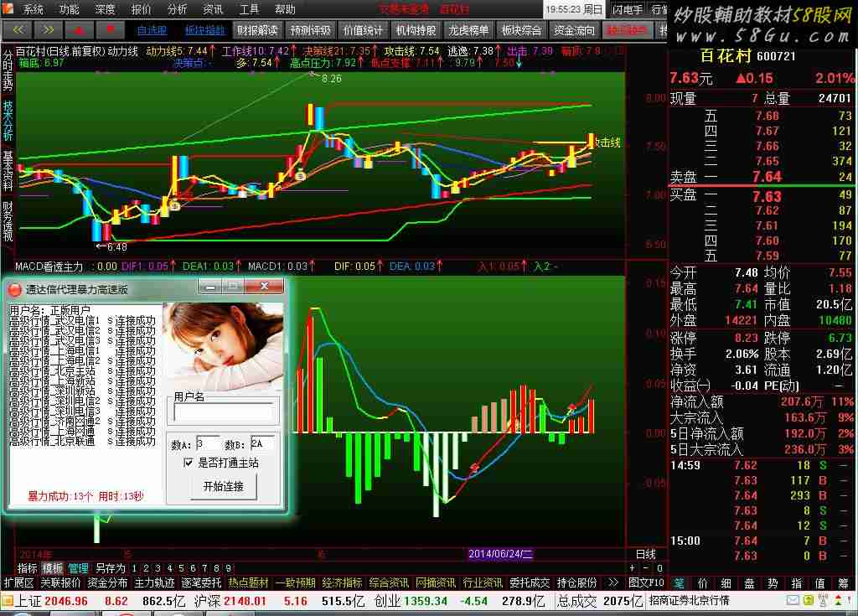Open the 报价 menu
This screenshot has width=858, height=616.
(141, 9)
